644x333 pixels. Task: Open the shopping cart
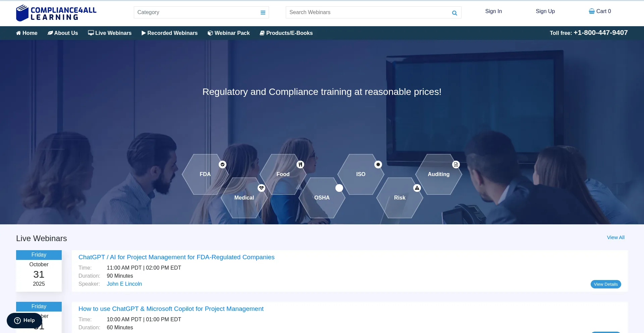(x=600, y=11)
